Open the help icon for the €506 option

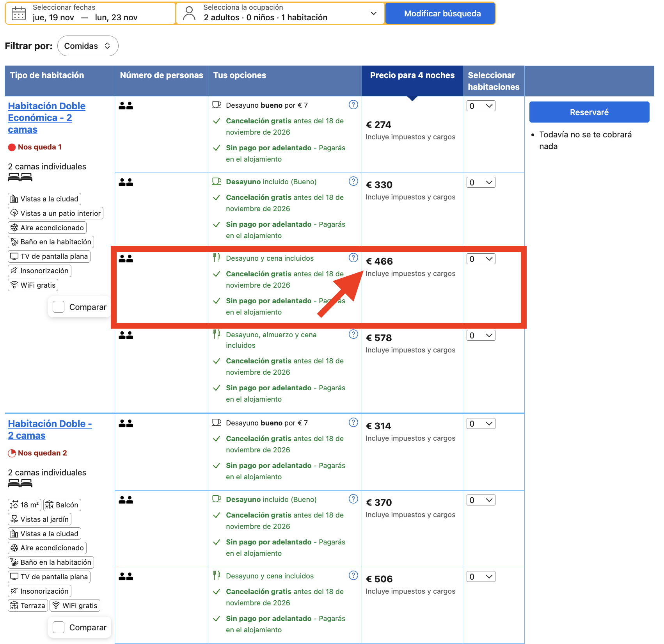353,575
